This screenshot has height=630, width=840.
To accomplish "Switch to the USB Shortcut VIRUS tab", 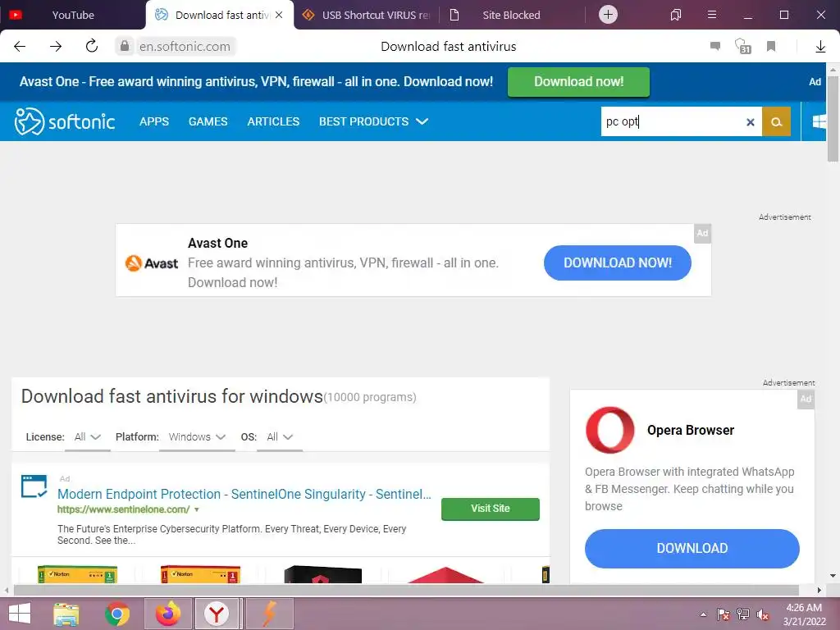I will tap(367, 15).
